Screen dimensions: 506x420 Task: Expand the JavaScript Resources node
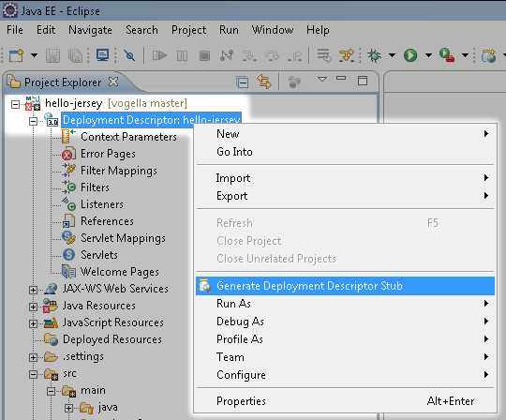(33, 323)
